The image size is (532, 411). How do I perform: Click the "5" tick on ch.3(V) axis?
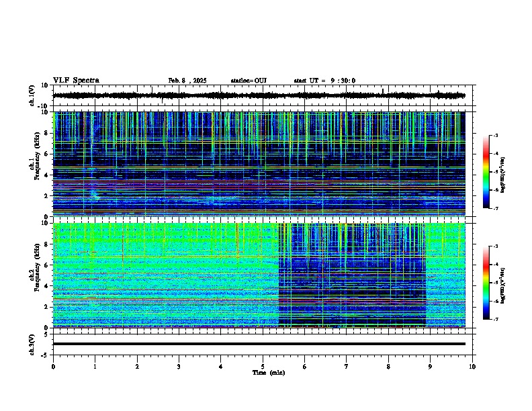[46, 334]
